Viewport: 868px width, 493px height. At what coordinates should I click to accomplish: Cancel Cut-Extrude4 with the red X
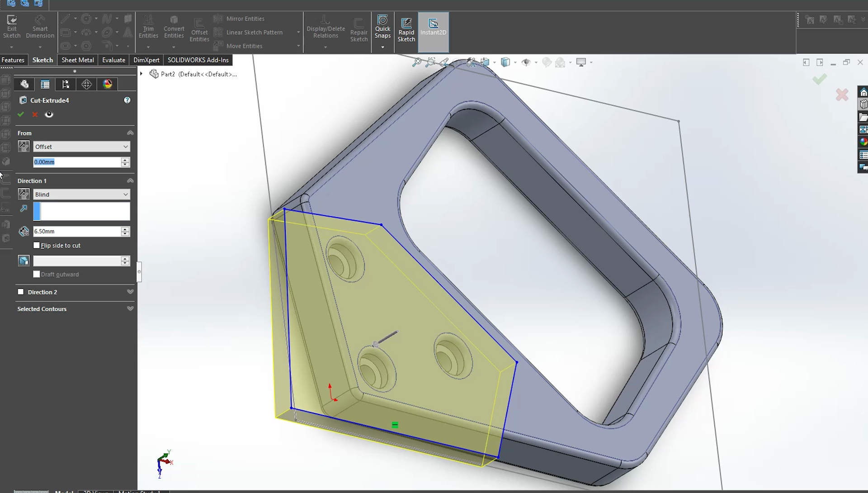tap(35, 114)
